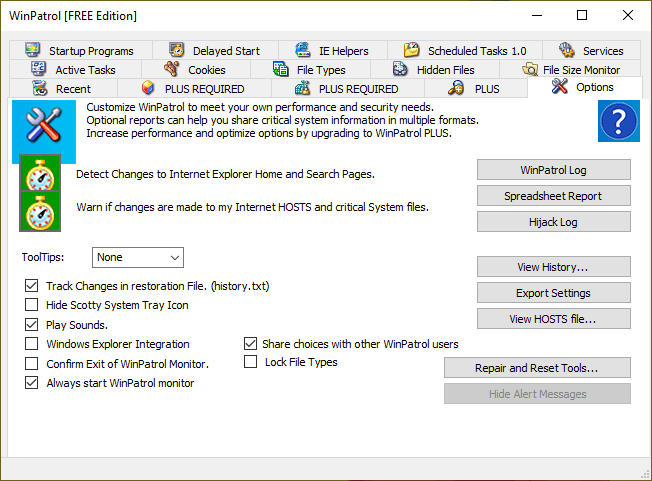This screenshot has width=652, height=481.
Task: Open the Scheduled Tasks 1.0 tab
Action: pyautogui.click(x=465, y=51)
